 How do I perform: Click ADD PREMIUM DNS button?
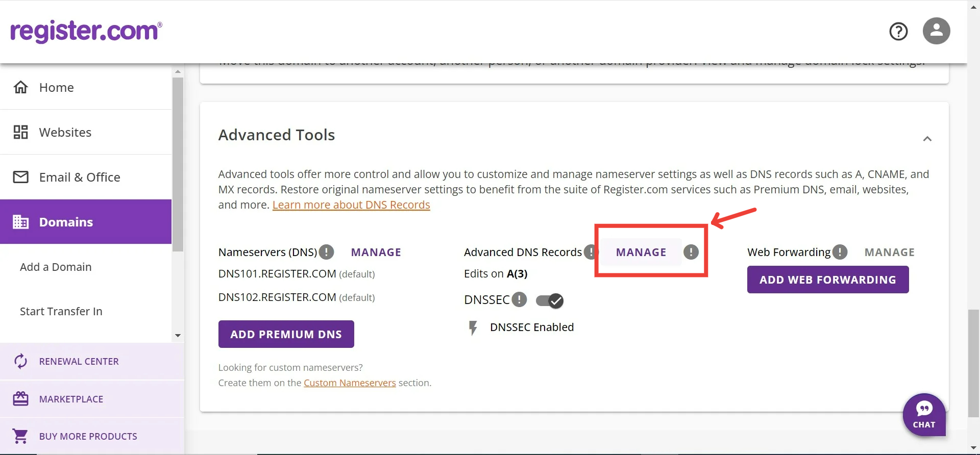pos(286,334)
